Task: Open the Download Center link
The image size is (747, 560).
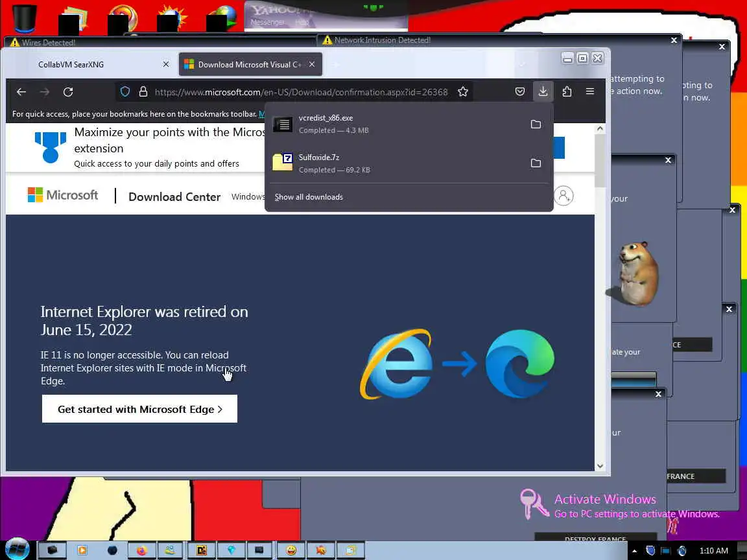Action: pos(174,196)
